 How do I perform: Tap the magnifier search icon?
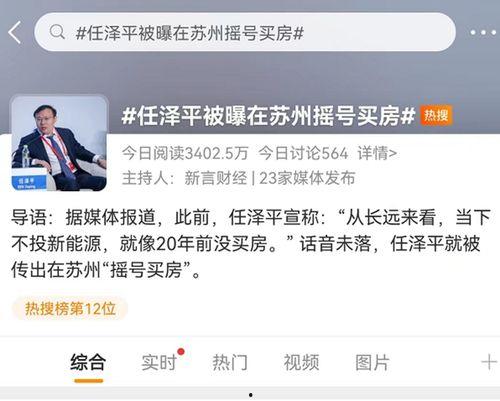pos(57,32)
